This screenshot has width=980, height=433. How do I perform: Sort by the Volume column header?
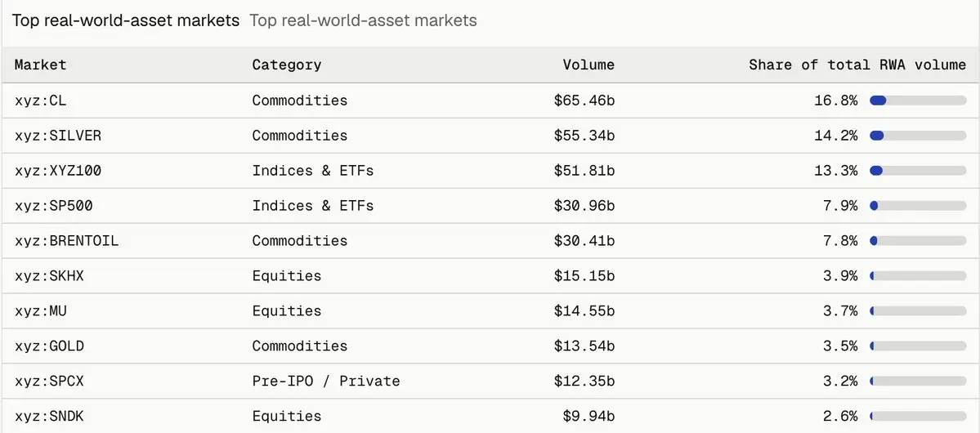pyautogui.click(x=588, y=65)
